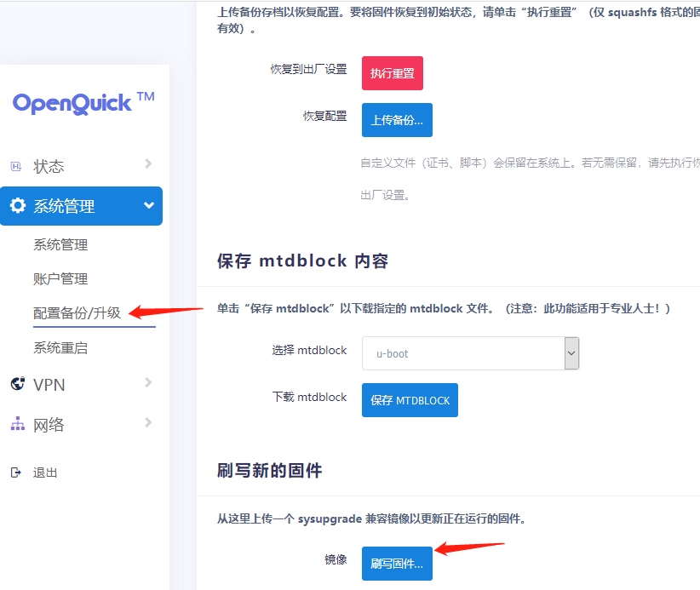The width and height of the screenshot is (700, 590).
Task: Expand the 网络 menu chevron
Action: tap(148, 422)
